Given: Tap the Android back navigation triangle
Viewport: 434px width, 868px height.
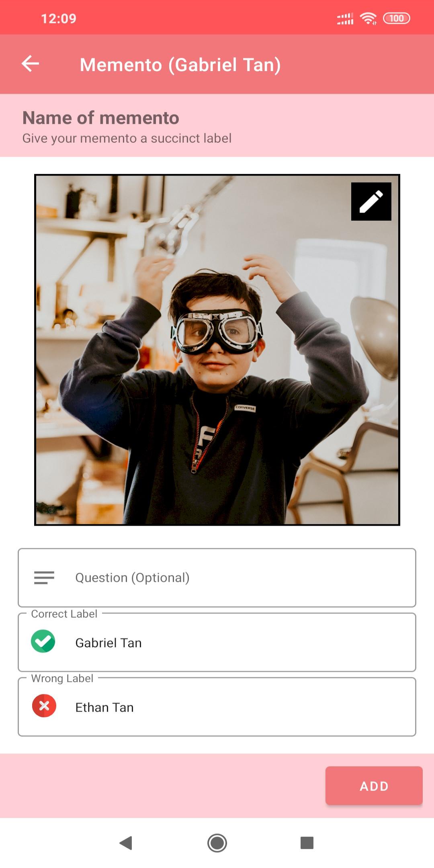Looking at the screenshot, I should (126, 843).
